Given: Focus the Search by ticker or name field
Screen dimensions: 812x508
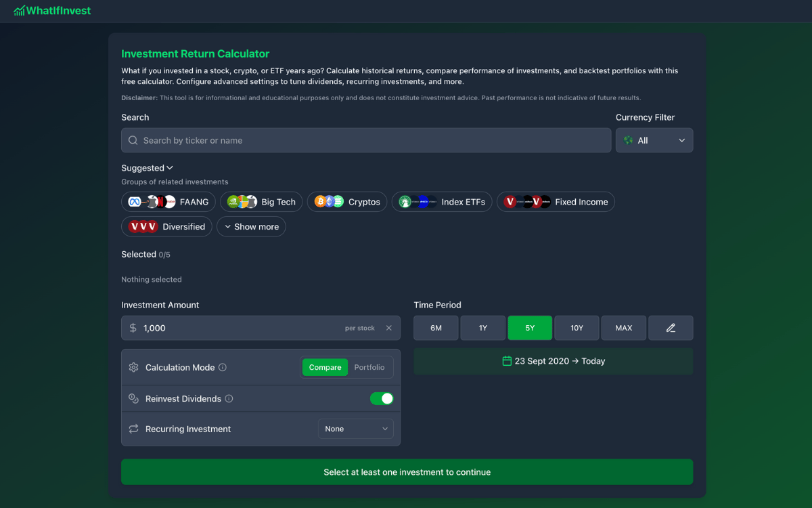Looking at the screenshot, I should [x=366, y=140].
